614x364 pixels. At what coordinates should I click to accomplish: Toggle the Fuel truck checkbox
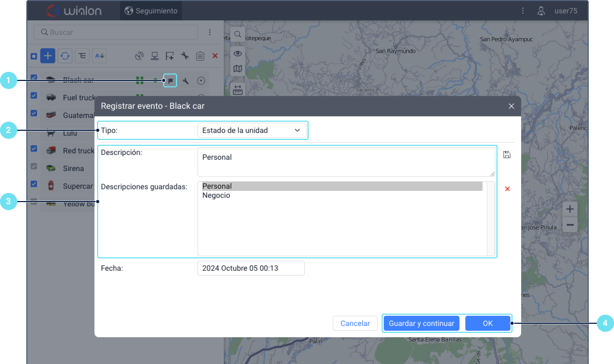pos(34,96)
